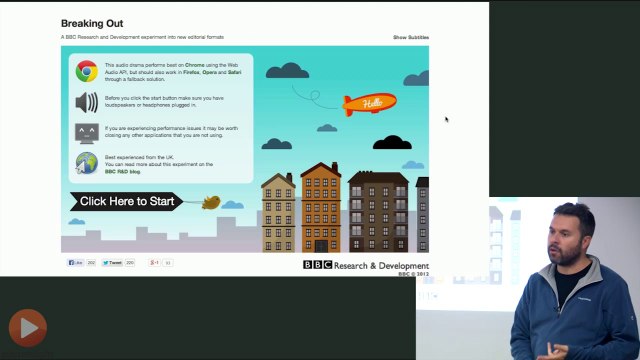Viewport: 640px width, 360px height.
Task: Click the loudspeaker icon
Action: click(x=87, y=102)
